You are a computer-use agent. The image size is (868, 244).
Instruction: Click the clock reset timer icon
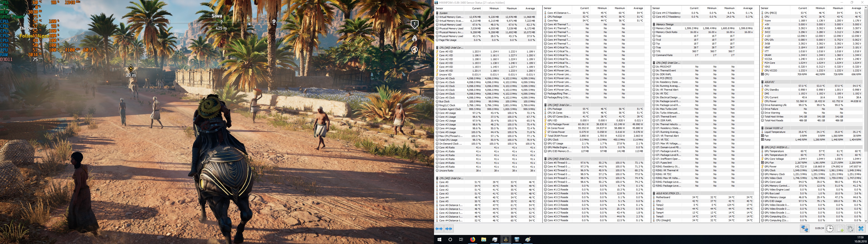(830, 228)
